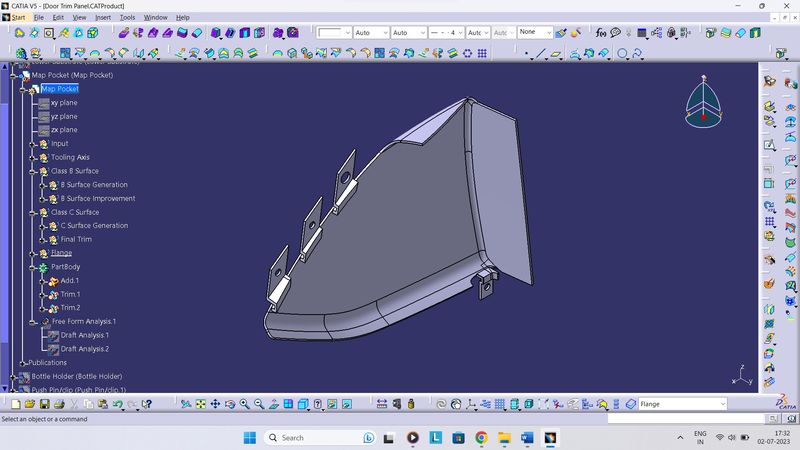Image resolution: width=800 pixels, height=450 pixels.
Task: Click the Pad solid tool icon
Action: [215, 33]
